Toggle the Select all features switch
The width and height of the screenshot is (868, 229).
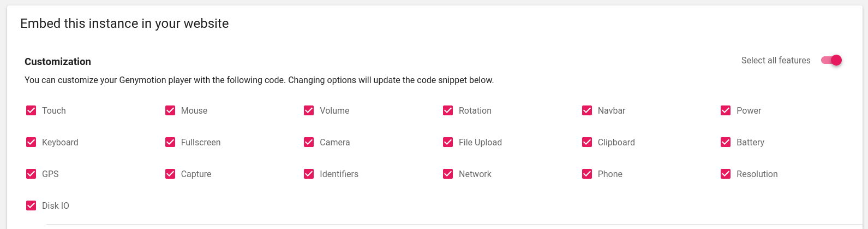point(831,60)
